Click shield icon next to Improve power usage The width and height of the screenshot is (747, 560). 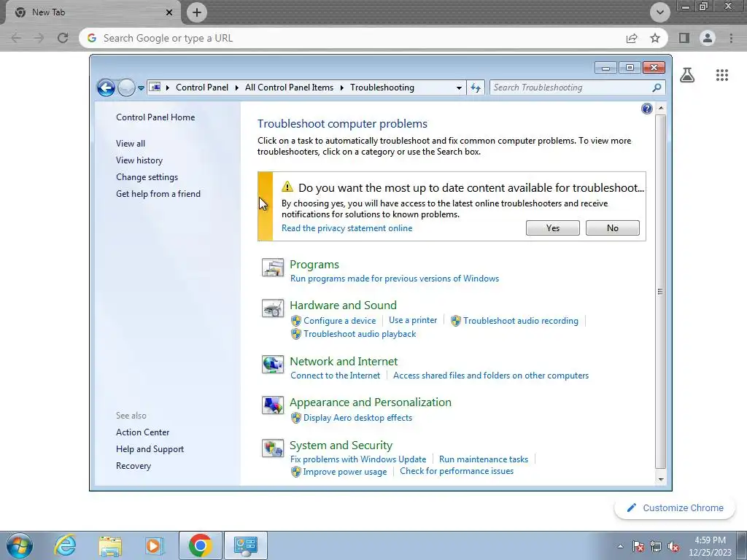tap(296, 472)
